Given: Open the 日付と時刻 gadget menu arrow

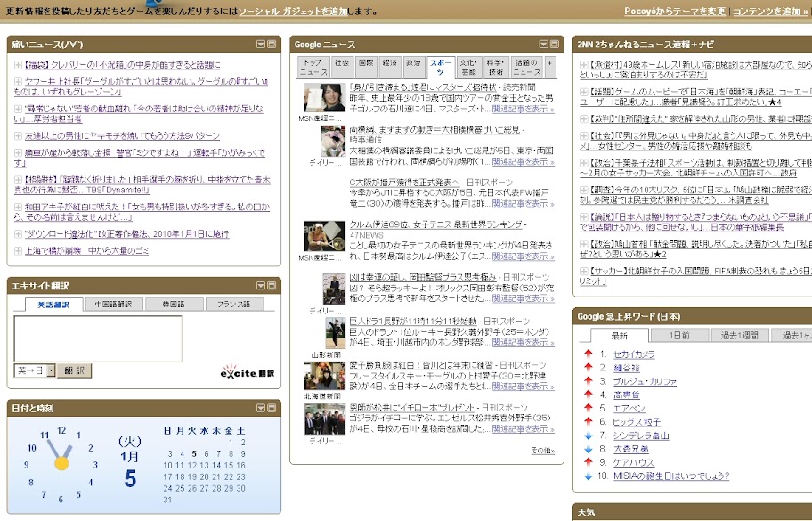Looking at the screenshot, I should [x=261, y=408].
